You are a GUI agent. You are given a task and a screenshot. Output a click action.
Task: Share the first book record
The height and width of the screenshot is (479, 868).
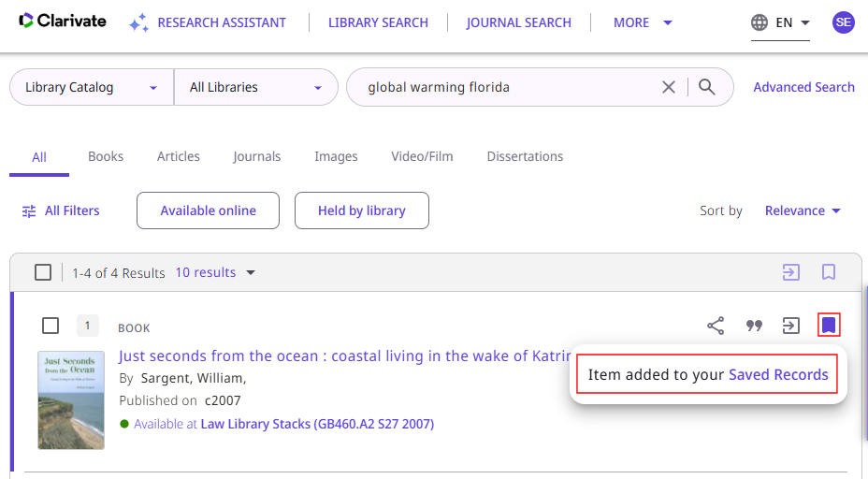pyautogui.click(x=716, y=326)
